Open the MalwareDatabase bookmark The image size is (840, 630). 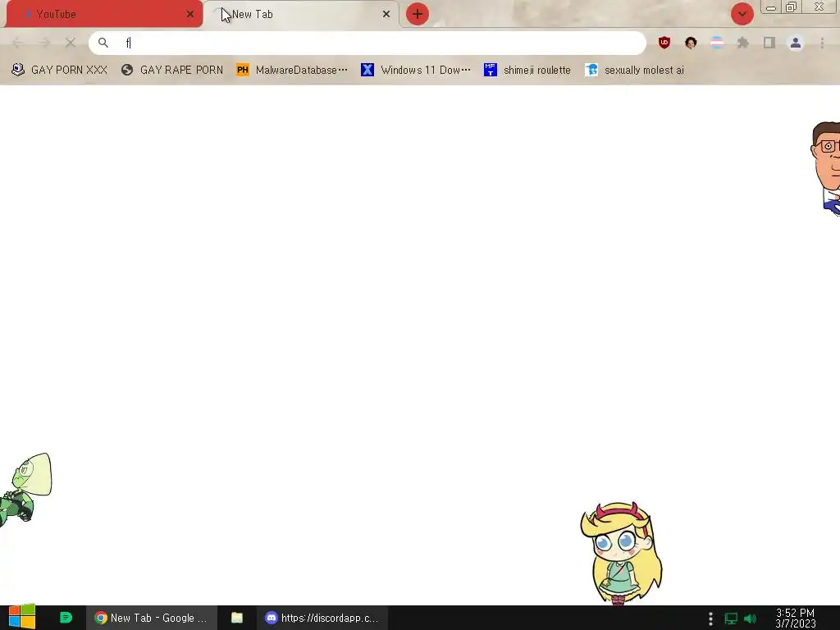pyautogui.click(x=292, y=71)
